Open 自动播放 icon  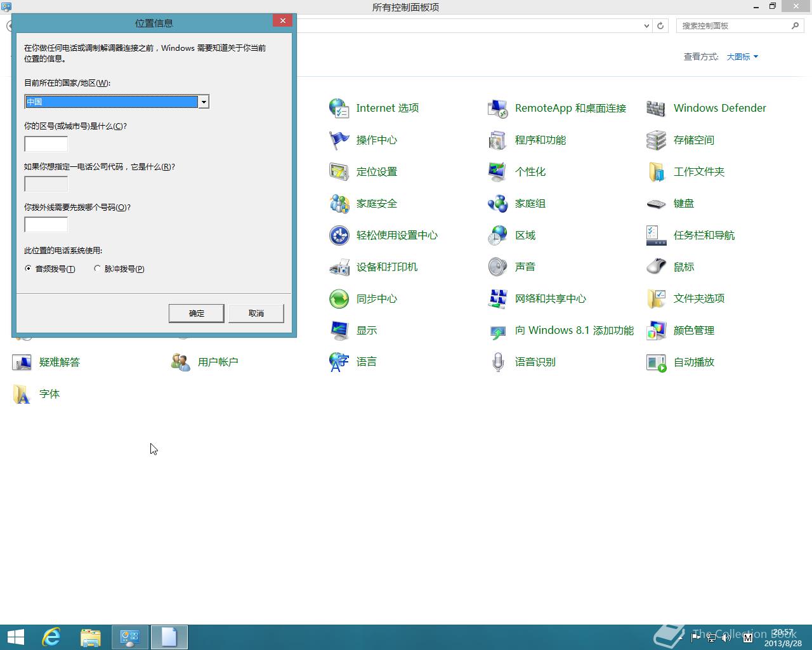tap(657, 362)
